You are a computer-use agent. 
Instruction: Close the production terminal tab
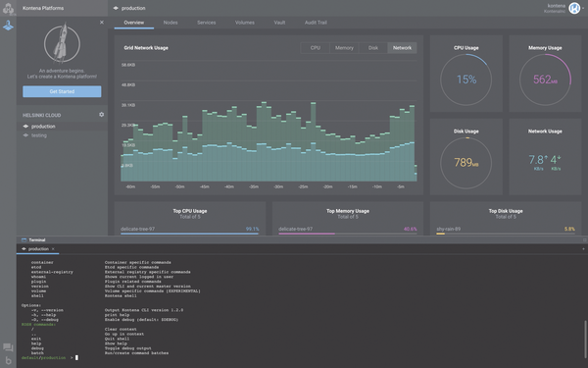(x=53, y=249)
